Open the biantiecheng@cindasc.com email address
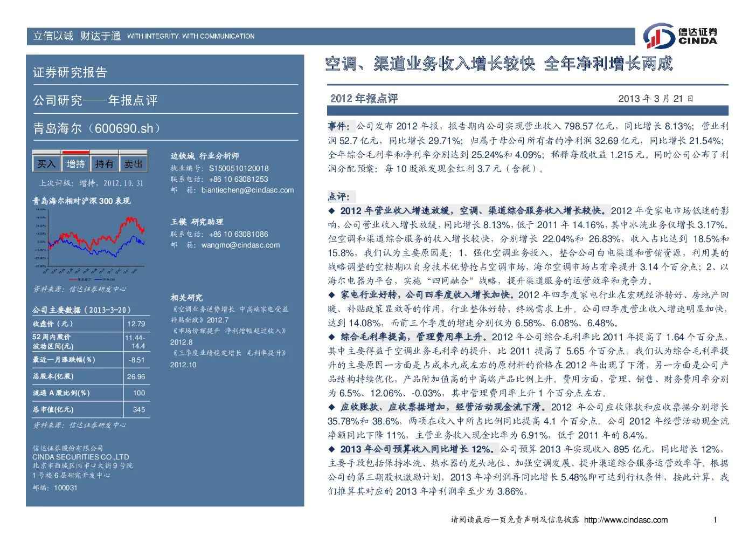756x535 pixels. point(248,190)
